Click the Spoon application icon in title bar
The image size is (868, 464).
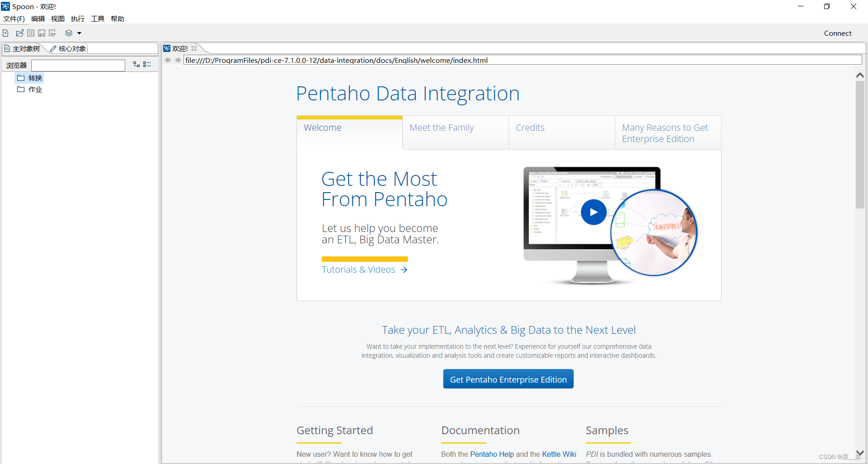click(5, 6)
